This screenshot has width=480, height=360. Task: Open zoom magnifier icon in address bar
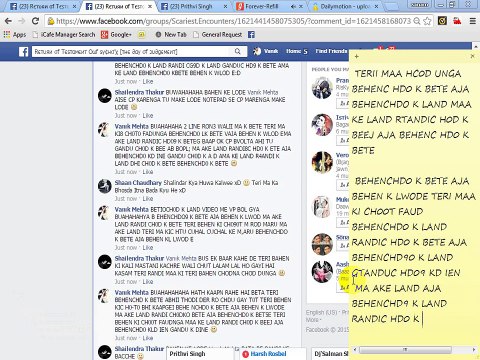pyautogui.click(x=417, y=21)
